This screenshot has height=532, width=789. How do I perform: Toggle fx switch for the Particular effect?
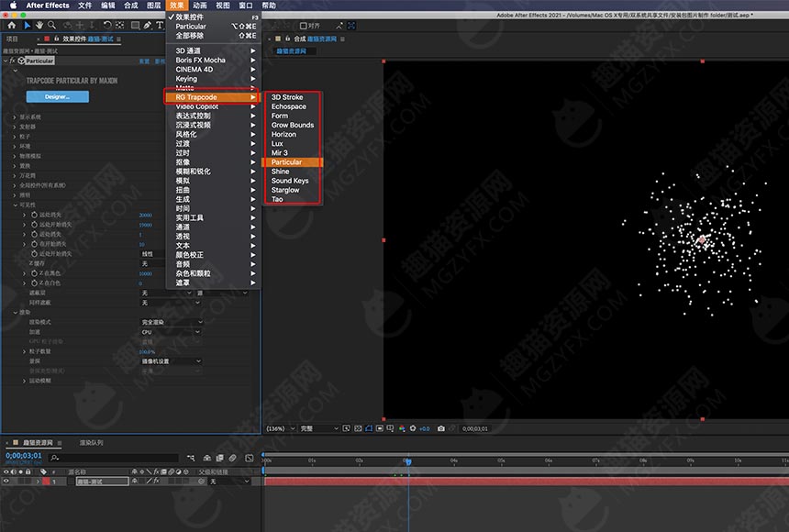[x=13, y=61]
